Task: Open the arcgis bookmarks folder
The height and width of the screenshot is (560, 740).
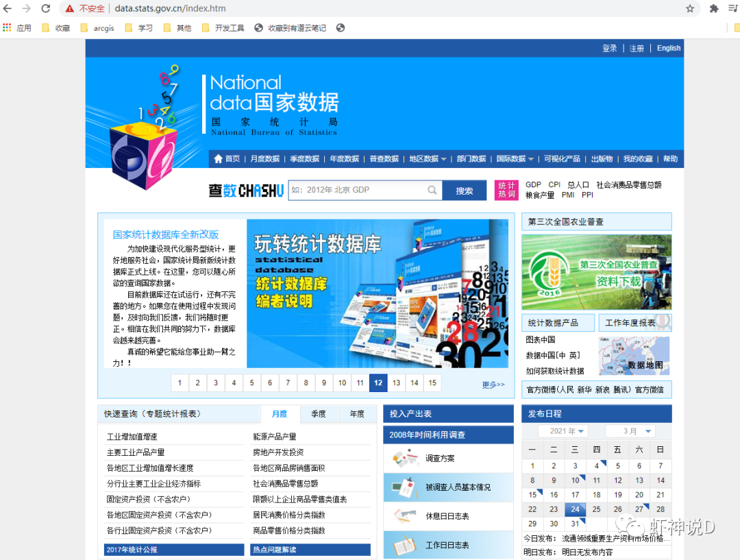Action: 98,28
